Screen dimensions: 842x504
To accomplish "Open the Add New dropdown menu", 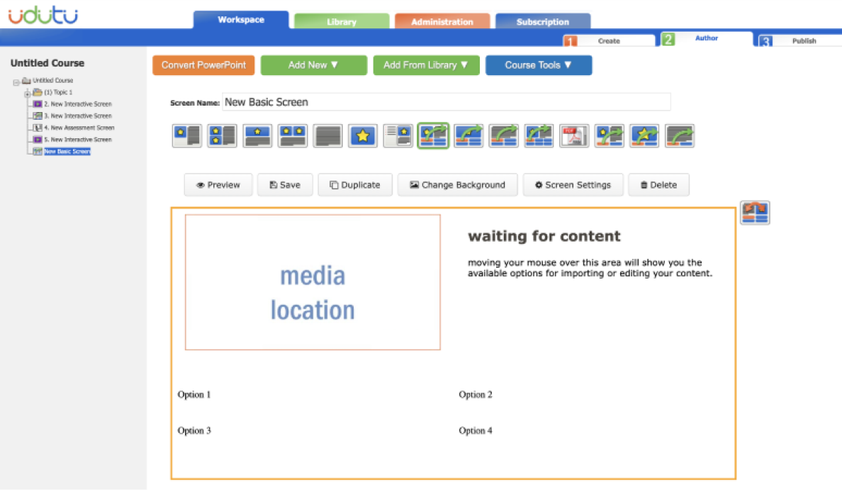I will (313, 65).
